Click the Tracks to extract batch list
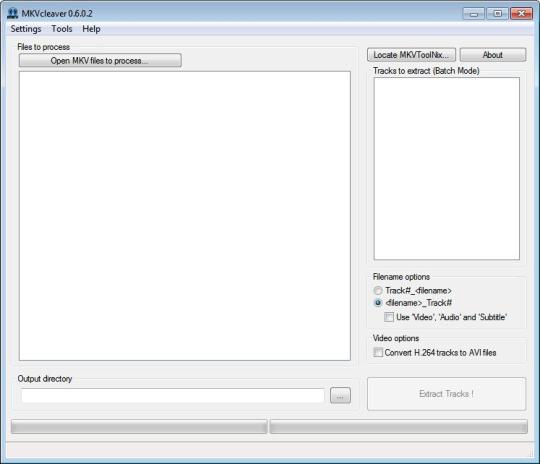This screenshot has width=540, height=464. [x=447, y=168]
